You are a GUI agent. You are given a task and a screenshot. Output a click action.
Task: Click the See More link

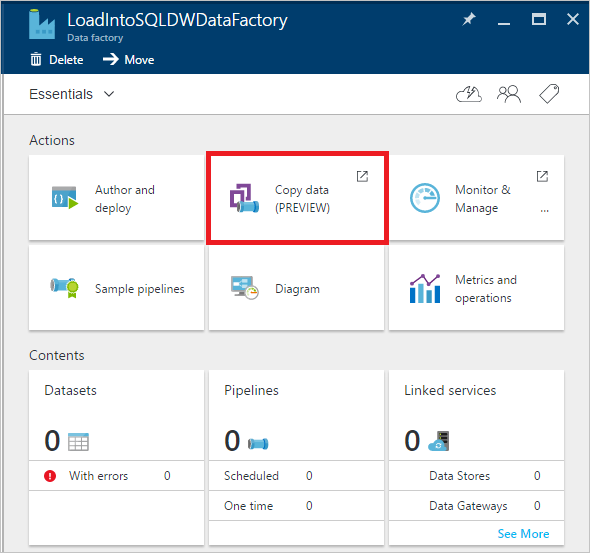coord(523,533)
